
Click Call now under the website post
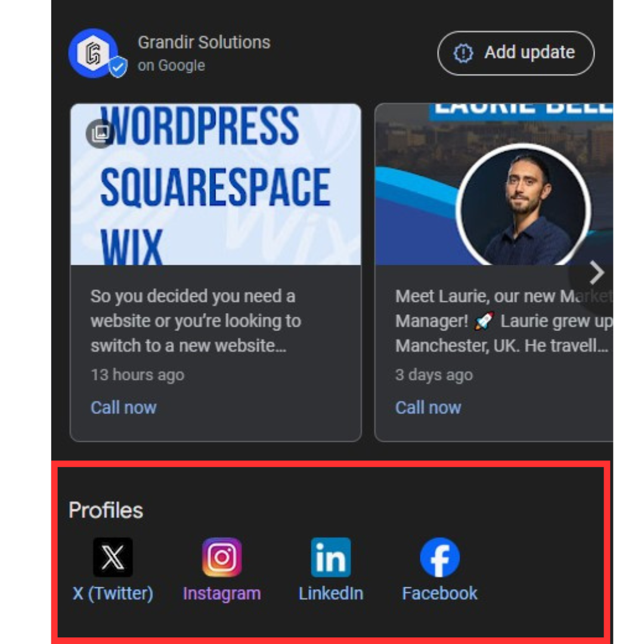tap(123, 407)
